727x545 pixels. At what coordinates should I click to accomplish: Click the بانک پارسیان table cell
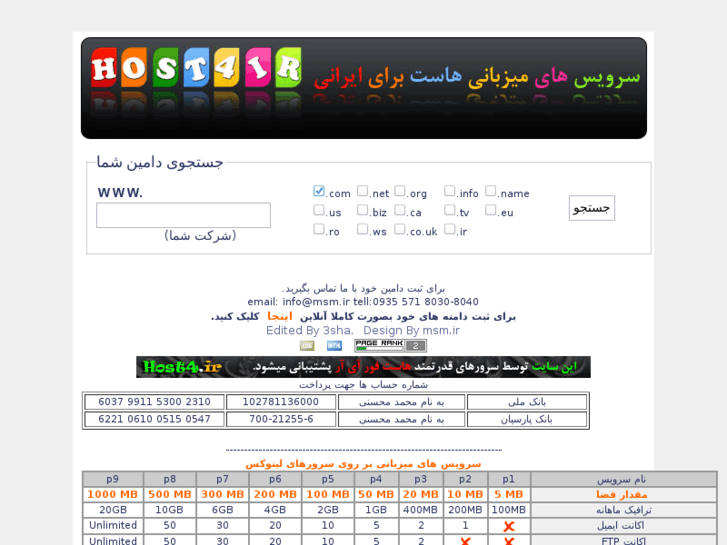pyautogui.click(x=527, y=419)
